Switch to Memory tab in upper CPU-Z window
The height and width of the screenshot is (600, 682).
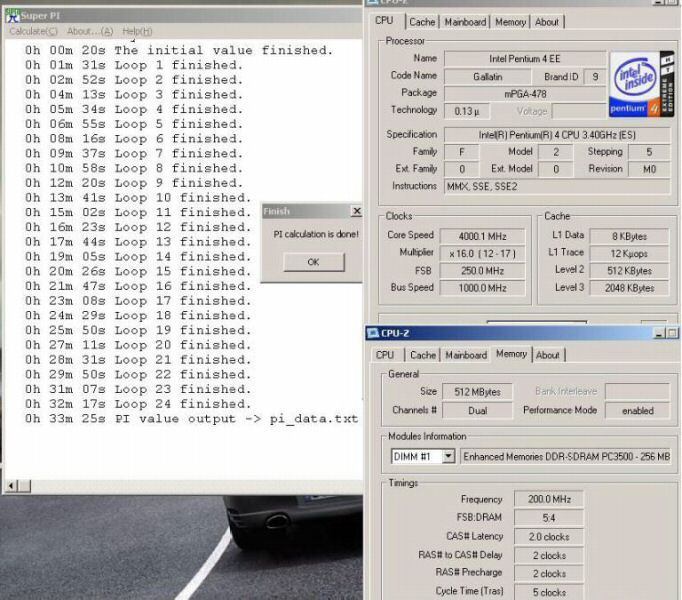pos(511,22)
